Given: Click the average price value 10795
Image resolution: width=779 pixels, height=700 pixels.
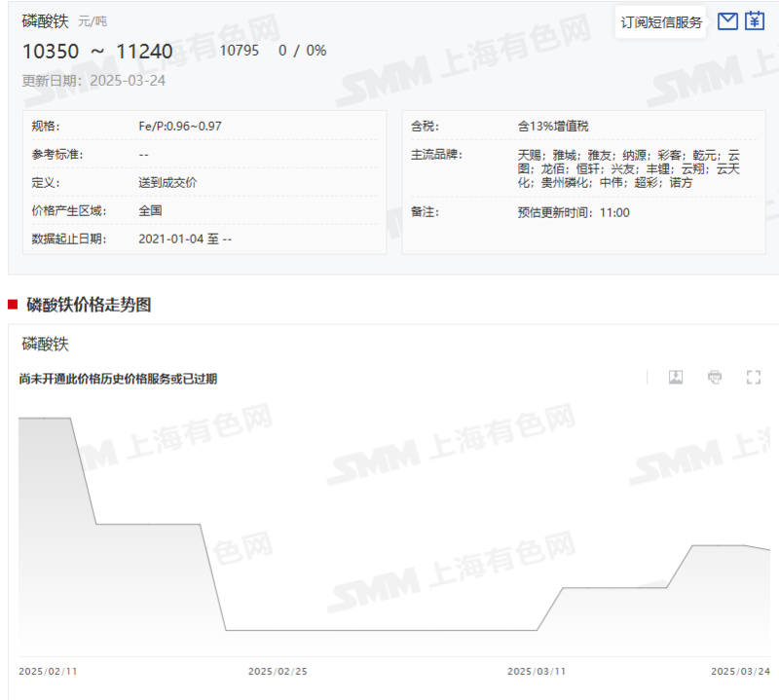Looking at the screenshot, I should point(240,49).
